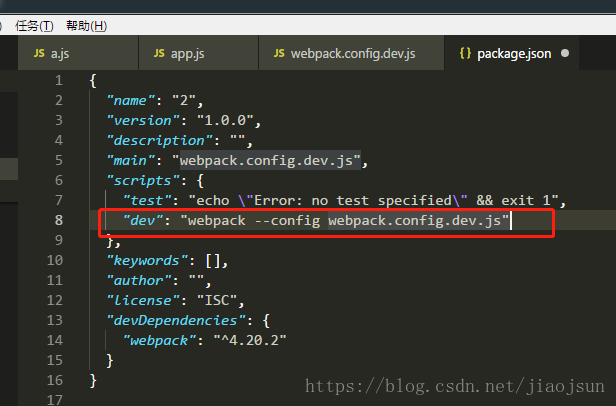Viewport: 616px width, 406px height.
Task: Click line number 16 in gutter
Action: [x=55, y=380]
